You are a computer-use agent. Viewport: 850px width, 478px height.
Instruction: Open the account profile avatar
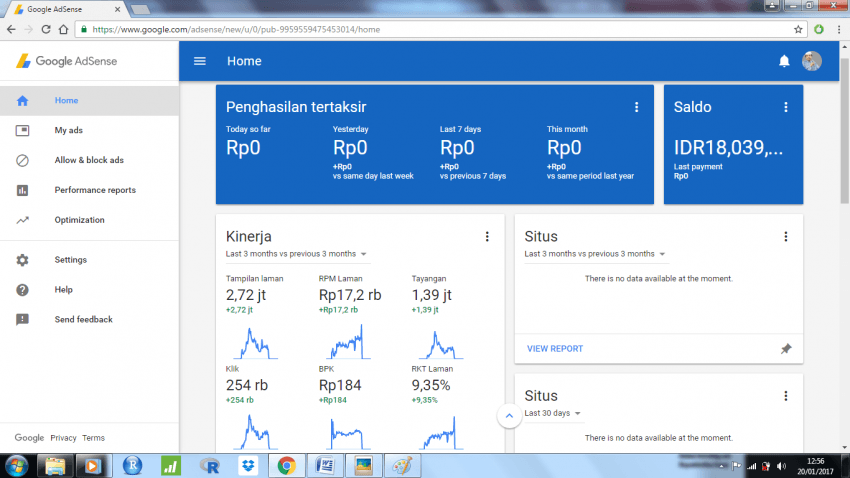[x=812, y=61]
